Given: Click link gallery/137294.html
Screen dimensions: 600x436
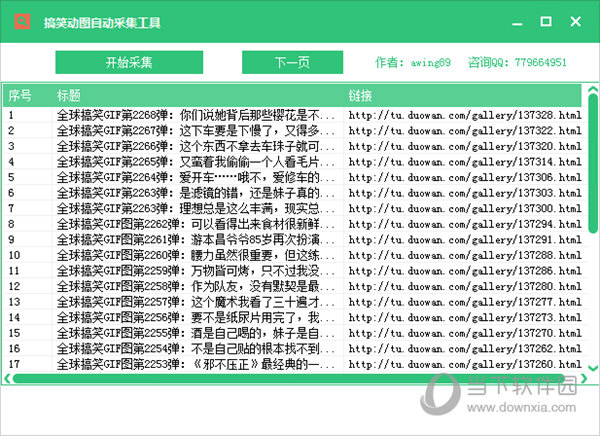Looking at the screenshot, I should 465,224.
